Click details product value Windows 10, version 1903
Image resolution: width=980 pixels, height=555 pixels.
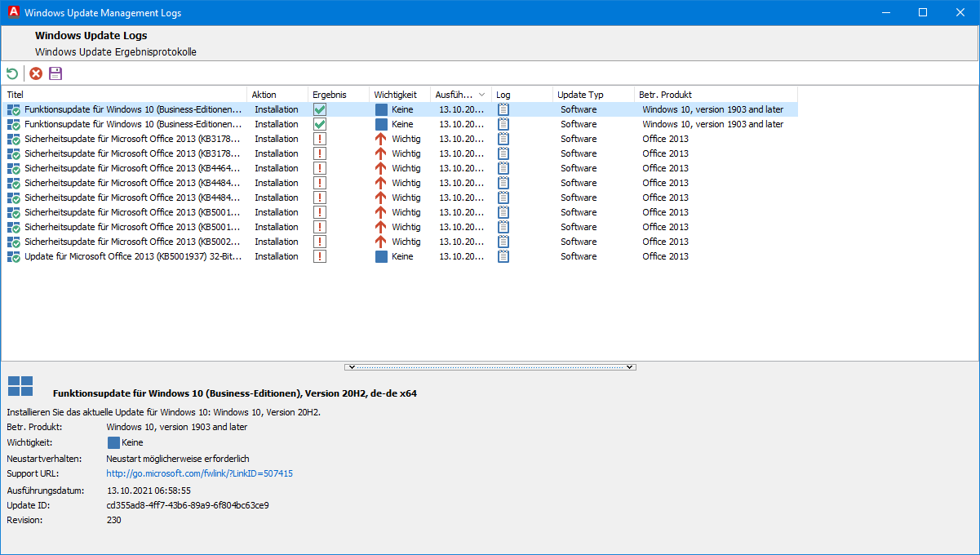tap(177, 427)
